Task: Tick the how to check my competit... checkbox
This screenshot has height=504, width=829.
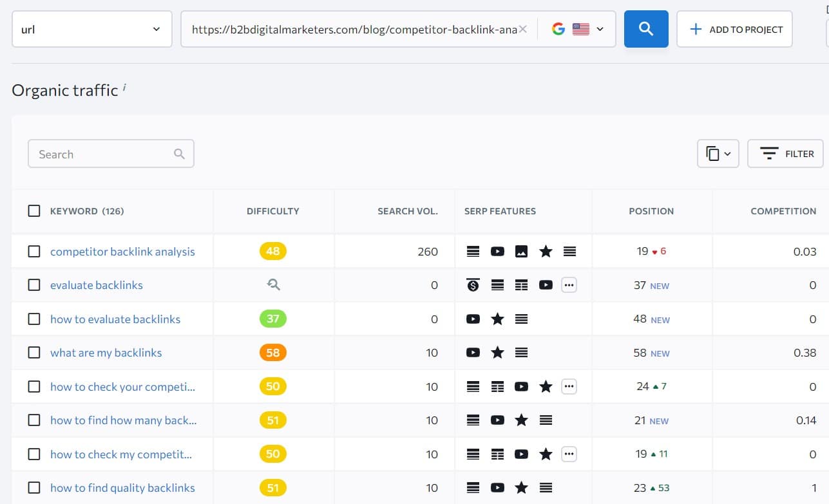Action: tap(34, 454)
